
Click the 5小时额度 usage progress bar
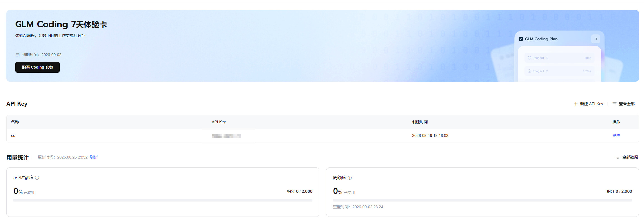[163, 200]
